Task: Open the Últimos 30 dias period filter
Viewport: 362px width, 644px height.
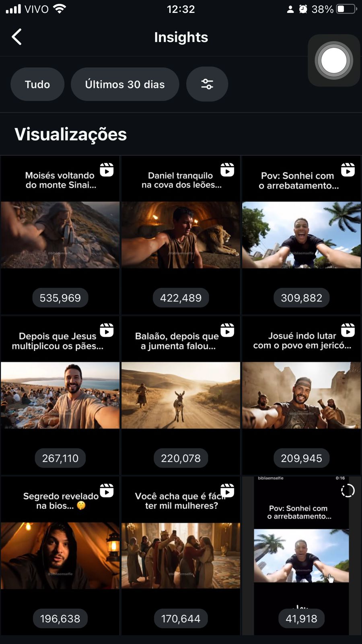Action: [x=125, y=84]
